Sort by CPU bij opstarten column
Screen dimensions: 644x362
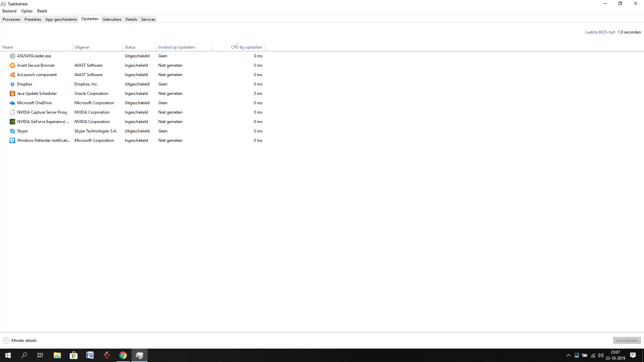246,47
